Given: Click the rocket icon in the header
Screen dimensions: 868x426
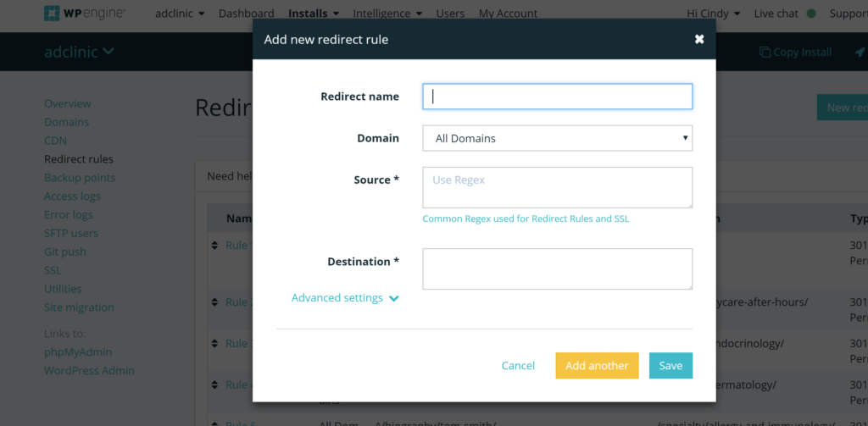Looking at the screenshot, I should tap(860, 52).
